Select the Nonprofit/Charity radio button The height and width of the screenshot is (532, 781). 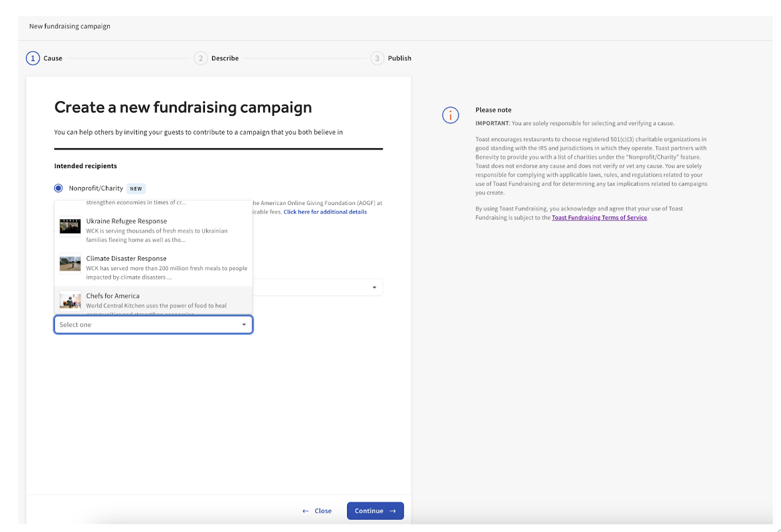click(x=59, y=188)
